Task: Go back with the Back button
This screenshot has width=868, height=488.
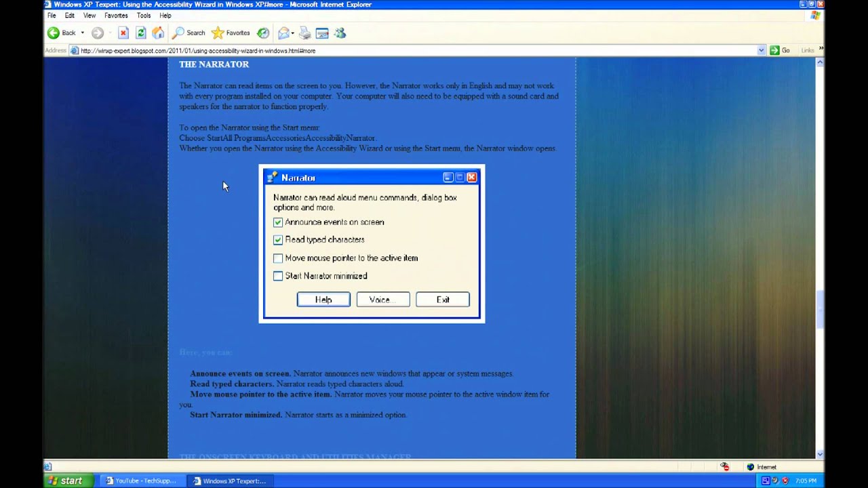Action: point(61,33)
